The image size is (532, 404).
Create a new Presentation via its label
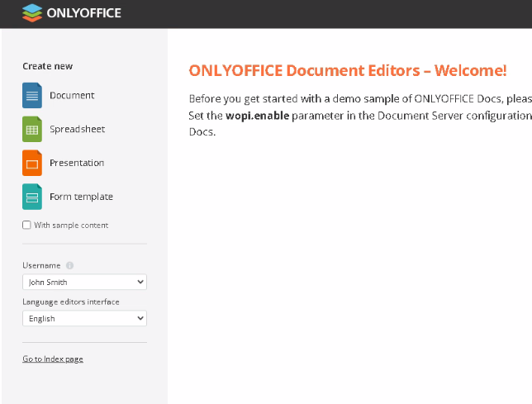[x=77, y=163]
